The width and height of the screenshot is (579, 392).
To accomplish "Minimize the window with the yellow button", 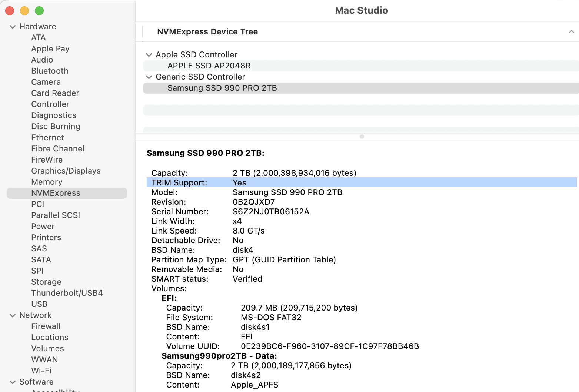I will pos(24,11).
